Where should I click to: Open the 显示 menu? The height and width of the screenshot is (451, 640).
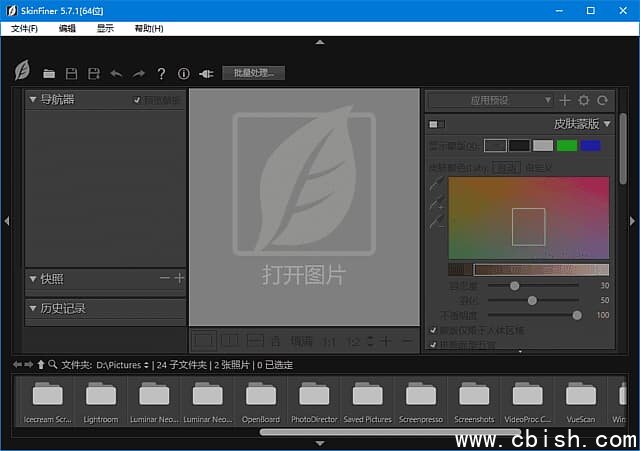105,29
